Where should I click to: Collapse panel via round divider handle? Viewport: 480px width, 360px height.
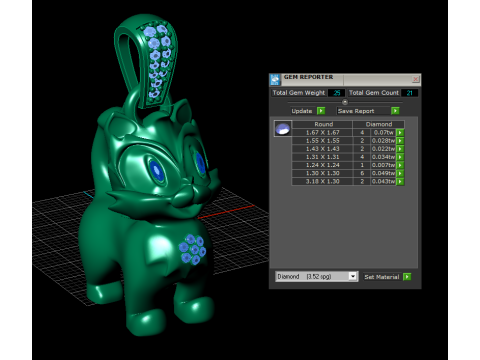pos(345,102)
